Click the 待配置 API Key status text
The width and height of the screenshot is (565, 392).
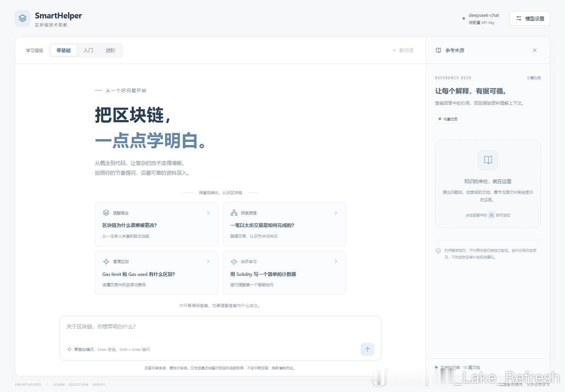(x=481, y=23)
